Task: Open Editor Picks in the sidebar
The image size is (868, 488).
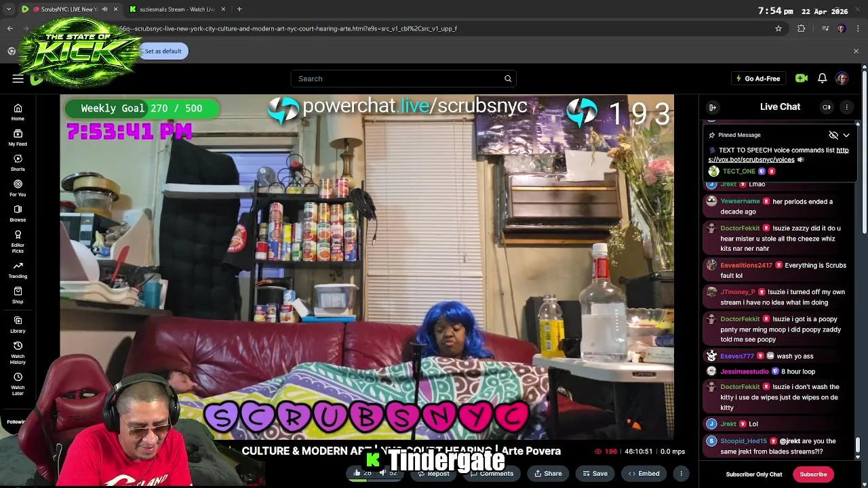Action: (x=18, y=242)
